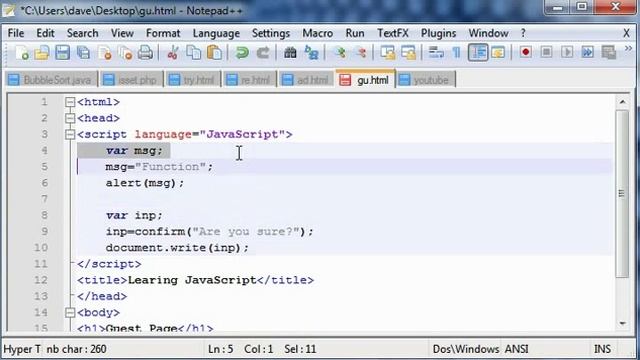Viewport: 640px width, 360px height.
Task: Toggle synchronized vertical scrolling icon
Action: 387,53
